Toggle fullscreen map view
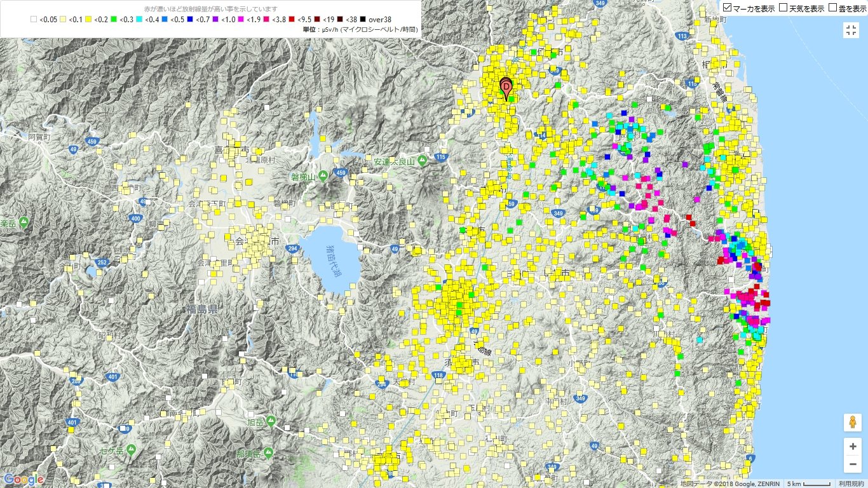 [x=851, y=30]
